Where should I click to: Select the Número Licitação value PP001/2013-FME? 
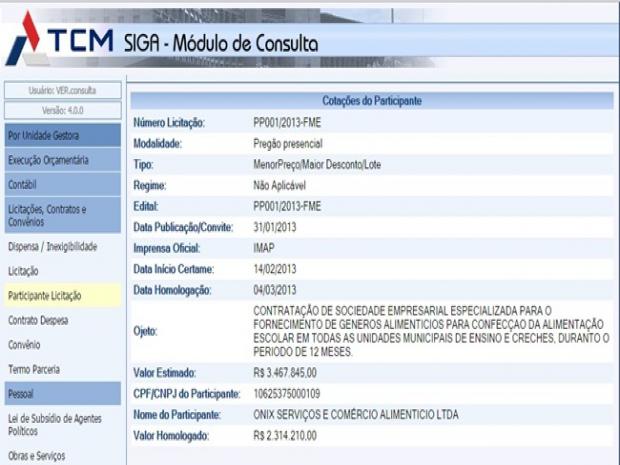pos(287,123)
